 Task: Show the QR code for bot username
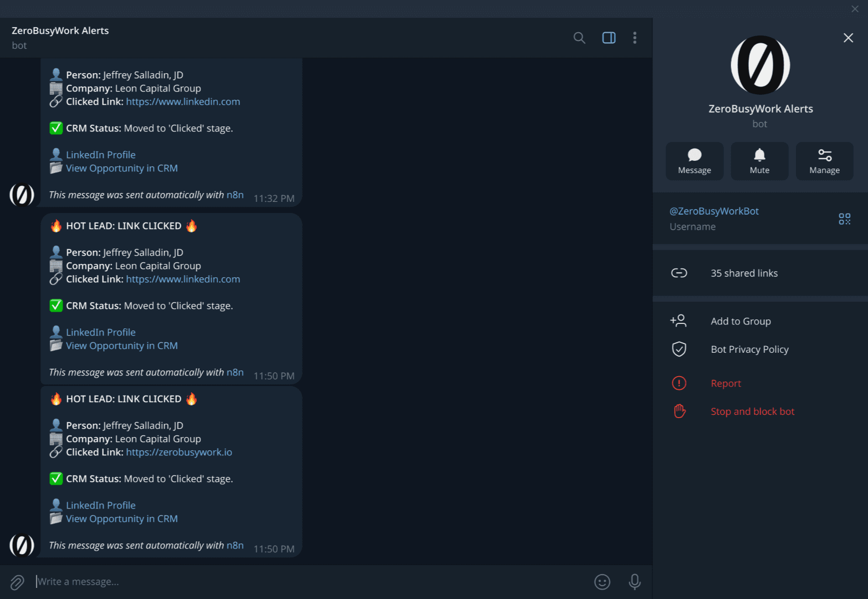pos(844,219)
